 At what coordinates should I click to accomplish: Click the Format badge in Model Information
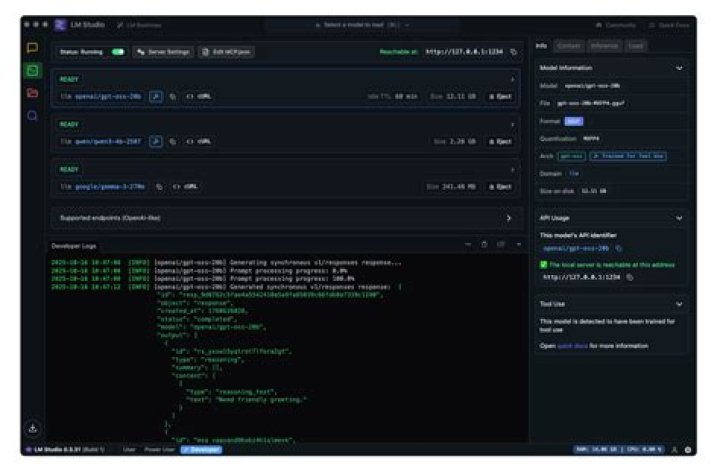[x=574, y=121]
